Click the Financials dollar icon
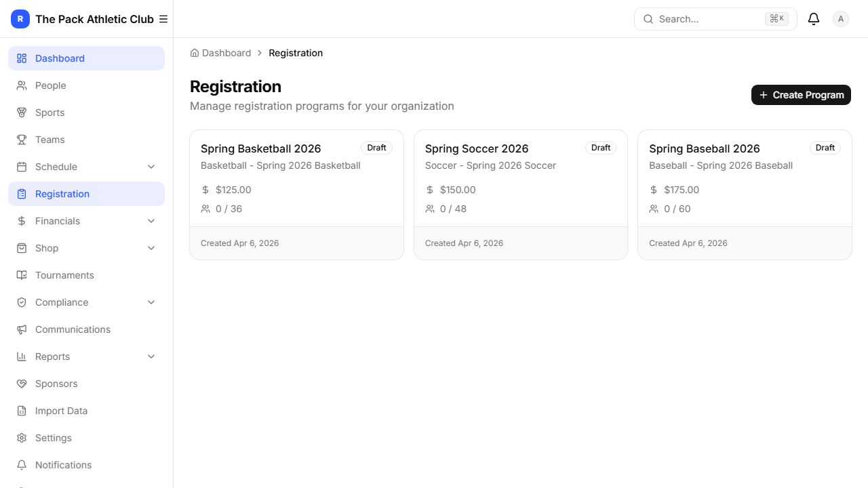Screen dimensions: 868x488 (x=22, y=221)
